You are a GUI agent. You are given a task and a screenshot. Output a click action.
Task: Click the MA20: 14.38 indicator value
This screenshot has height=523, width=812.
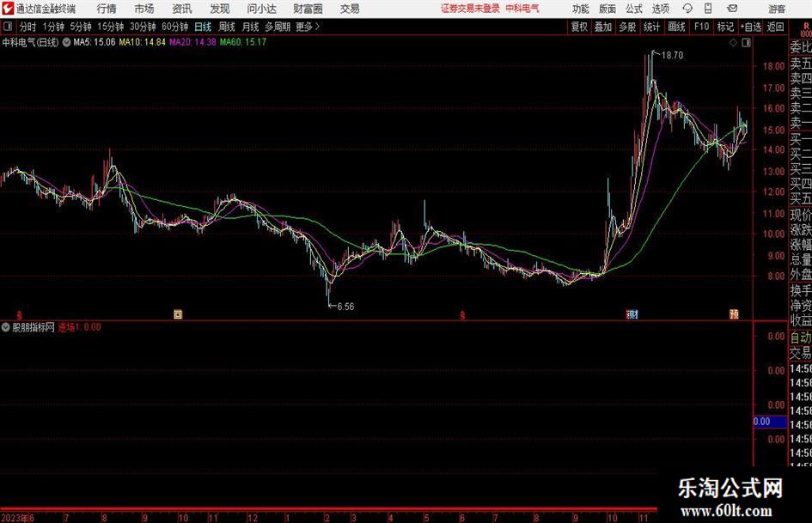pyautogui.click(x=192, y=42)
